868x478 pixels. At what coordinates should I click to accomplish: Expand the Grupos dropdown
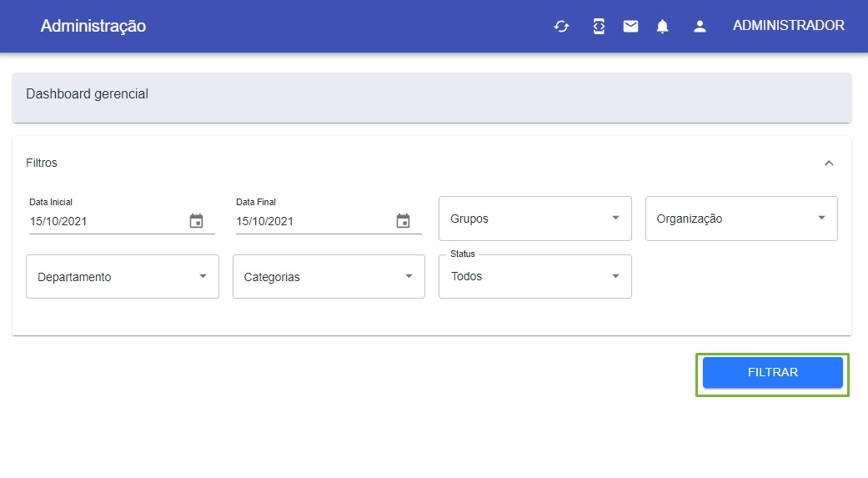pyautogui.click(x=534, y=219)
